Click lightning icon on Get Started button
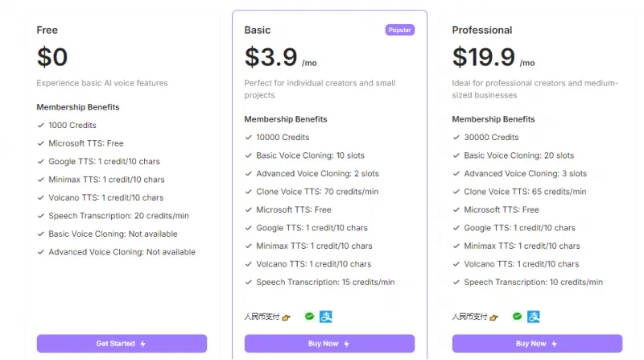644x360 pixels. point(143,344)
